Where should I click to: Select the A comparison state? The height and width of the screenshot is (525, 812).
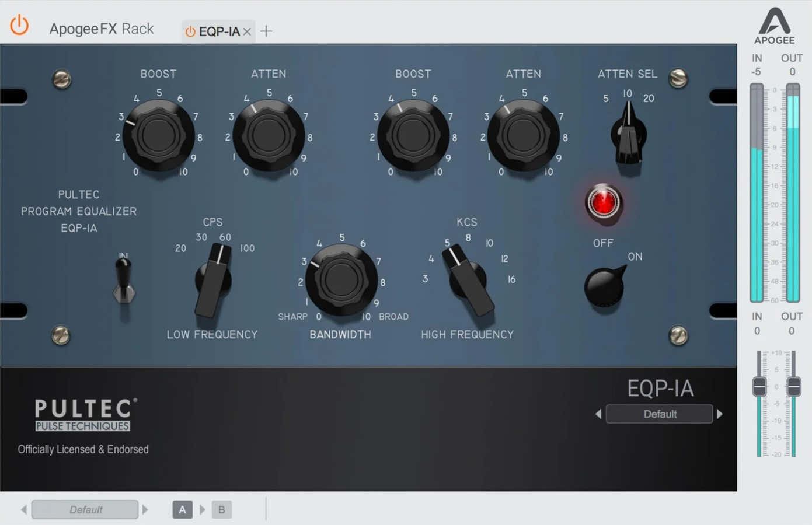[183, 510]
